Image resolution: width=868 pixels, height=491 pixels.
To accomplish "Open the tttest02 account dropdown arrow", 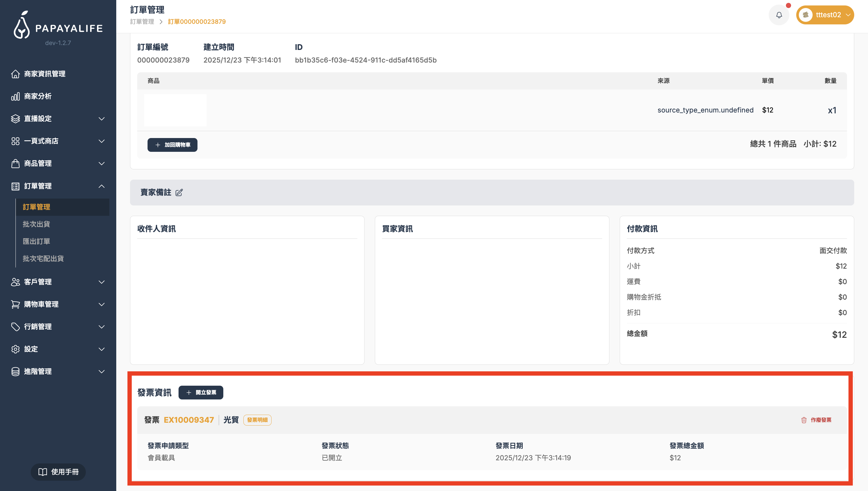I will (x=848, y=15).
